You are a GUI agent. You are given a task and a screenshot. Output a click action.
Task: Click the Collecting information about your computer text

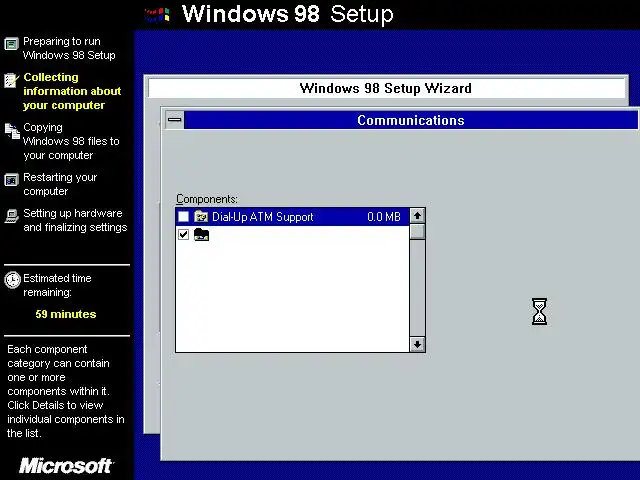point(72,91)
